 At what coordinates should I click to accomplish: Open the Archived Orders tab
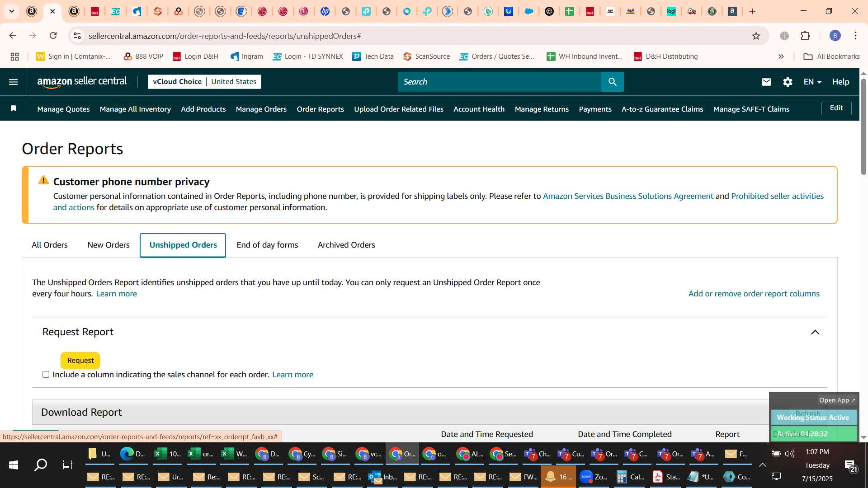(x=346, y=245)
